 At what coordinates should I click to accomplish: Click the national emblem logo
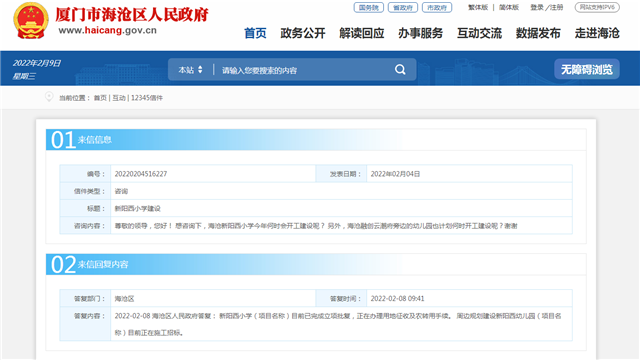[31, 20]
